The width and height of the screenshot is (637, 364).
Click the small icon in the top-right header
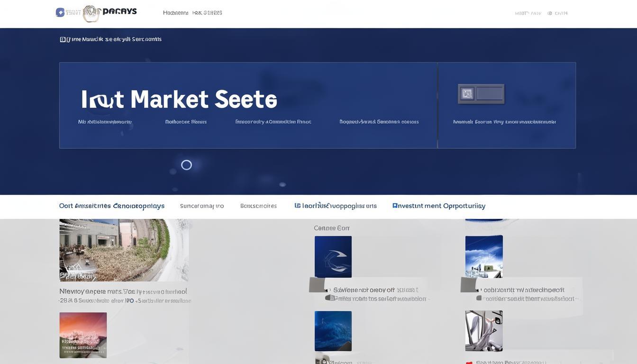[550, 13]
